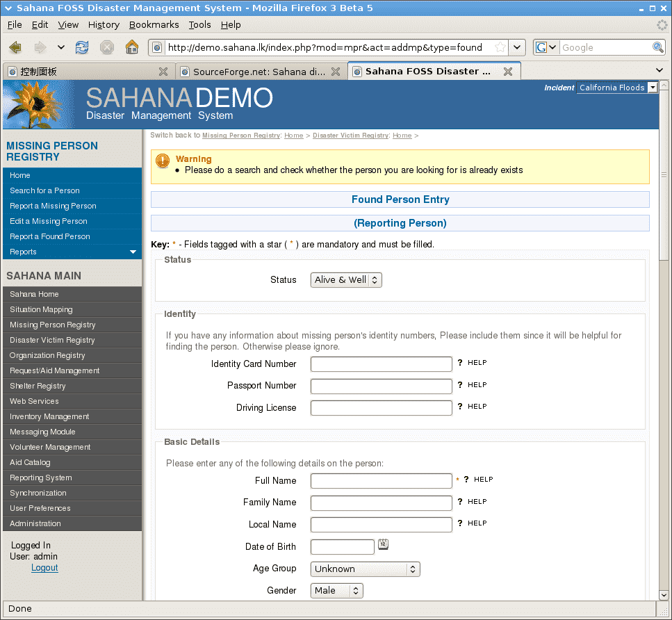
Task: Click the search magnifier icon
Action: pyautogui.click(x=658, y=47)
